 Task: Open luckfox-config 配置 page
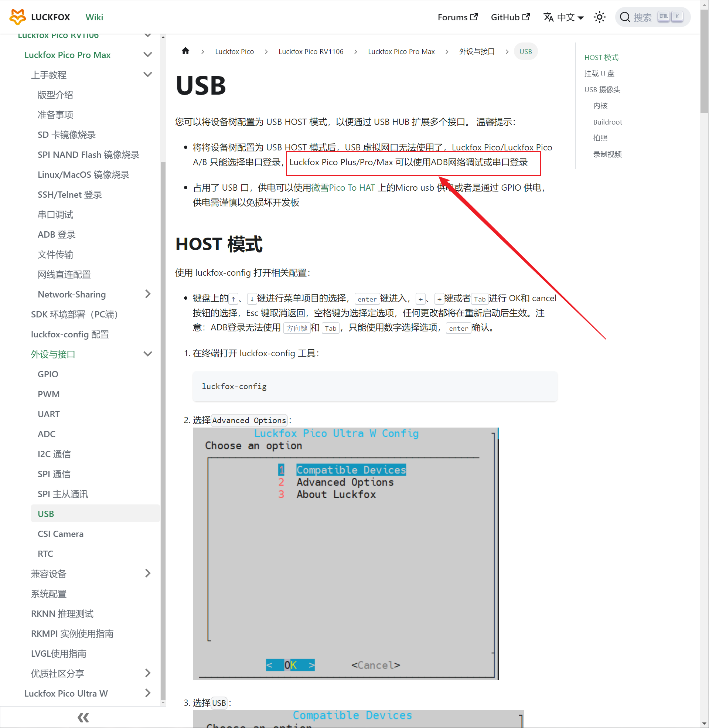[x=70, y=334]
